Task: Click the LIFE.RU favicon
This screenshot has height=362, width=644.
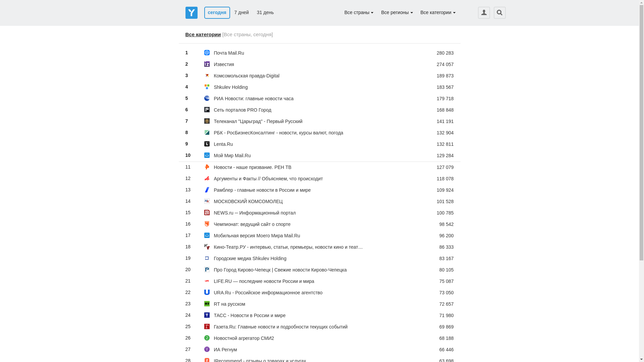Action: point(207,281)
